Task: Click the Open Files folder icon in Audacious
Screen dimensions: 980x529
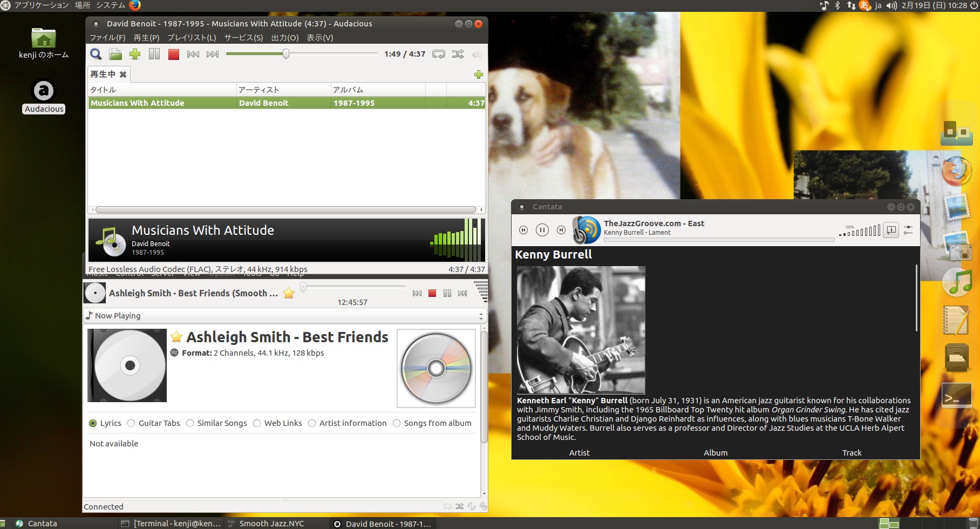Action: 115,54
